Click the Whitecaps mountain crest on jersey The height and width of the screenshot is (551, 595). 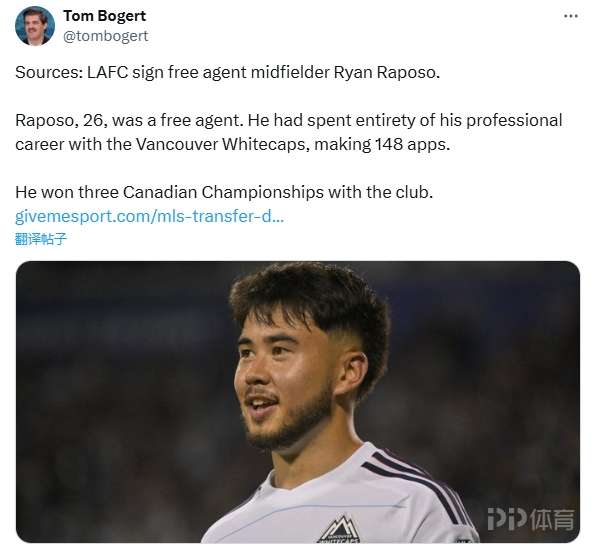point(339,529)
